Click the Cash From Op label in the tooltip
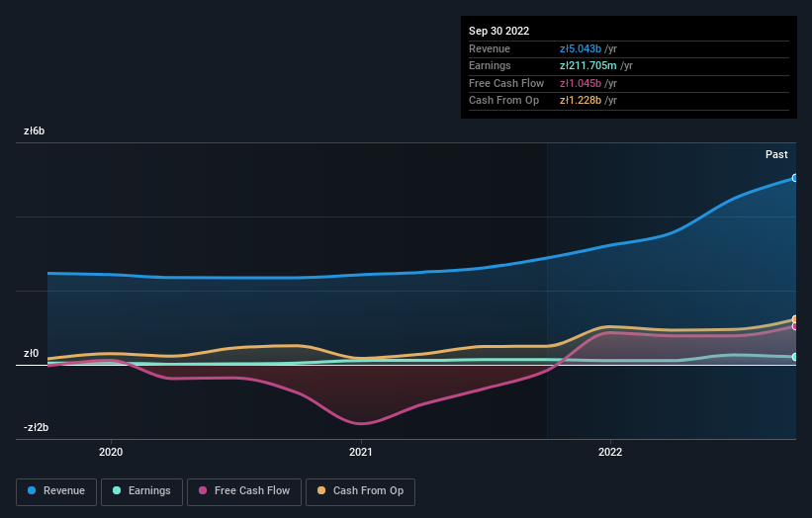Viewport: 812px width, 518px height. [x=503, y=101]
